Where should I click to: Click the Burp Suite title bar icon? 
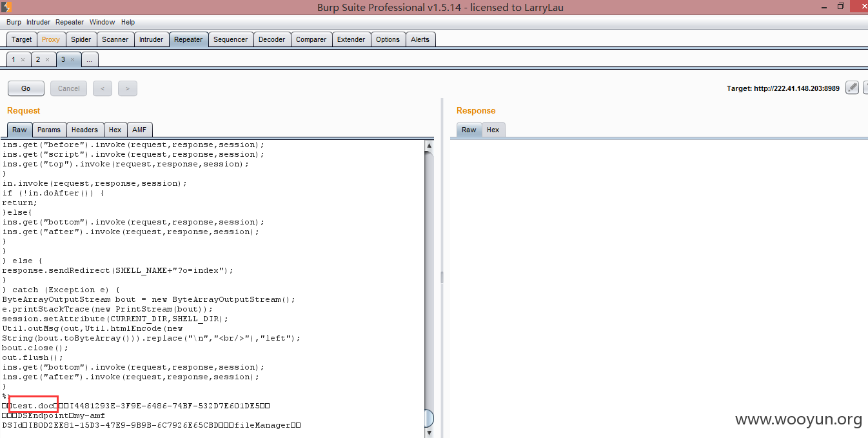[7, 7]
